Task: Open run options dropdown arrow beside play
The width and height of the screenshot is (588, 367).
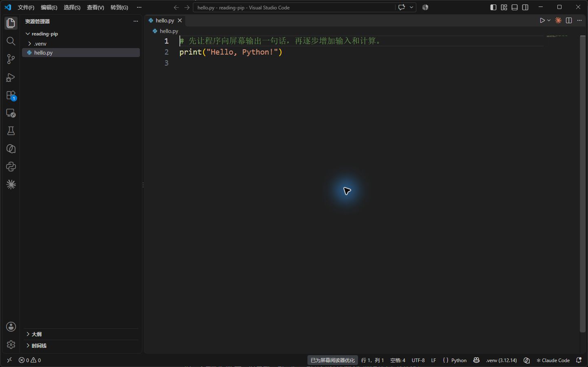Action: (549, 20)
